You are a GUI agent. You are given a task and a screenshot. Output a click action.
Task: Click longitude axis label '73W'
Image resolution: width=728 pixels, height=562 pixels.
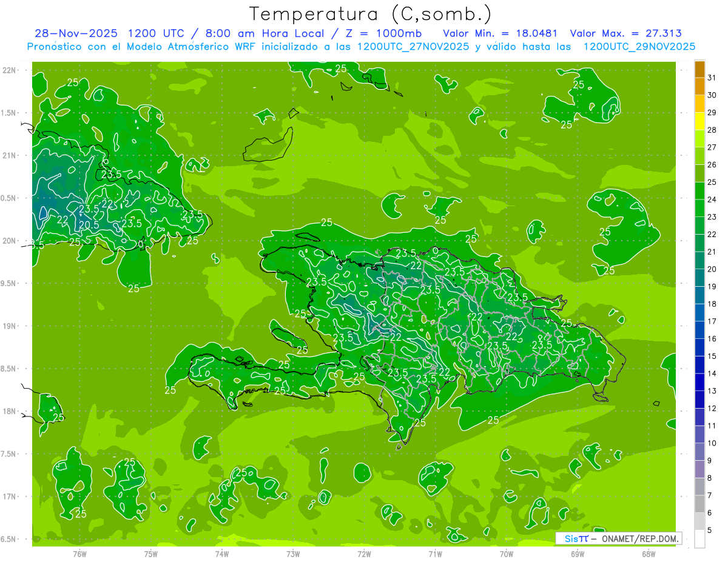click(293, 554)
